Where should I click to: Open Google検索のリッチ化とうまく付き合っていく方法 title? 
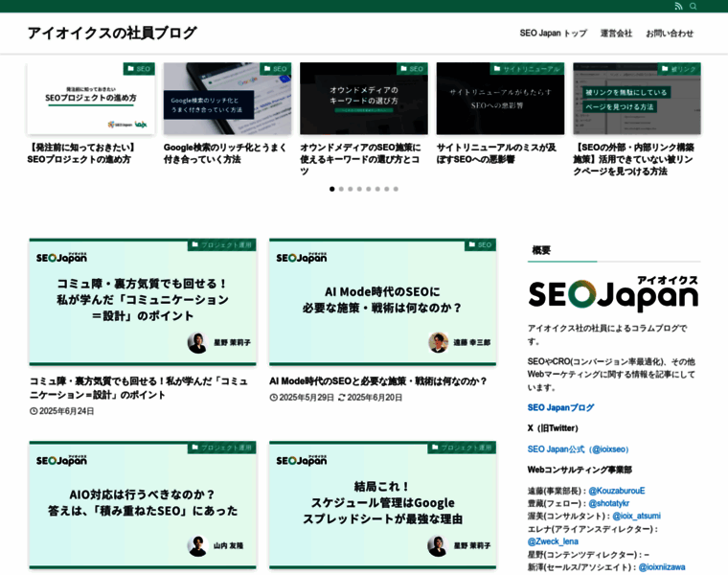pyautogui.click(x=225, y=153)
